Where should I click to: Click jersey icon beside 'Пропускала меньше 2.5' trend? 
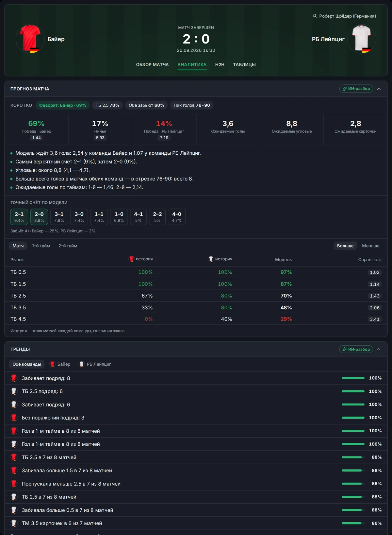click(x=14, y=484)
